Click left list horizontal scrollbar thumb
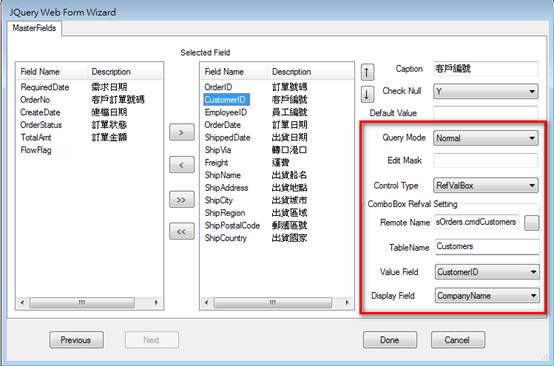The height and width of the screenshot is (366, 554). pos(82,302)
